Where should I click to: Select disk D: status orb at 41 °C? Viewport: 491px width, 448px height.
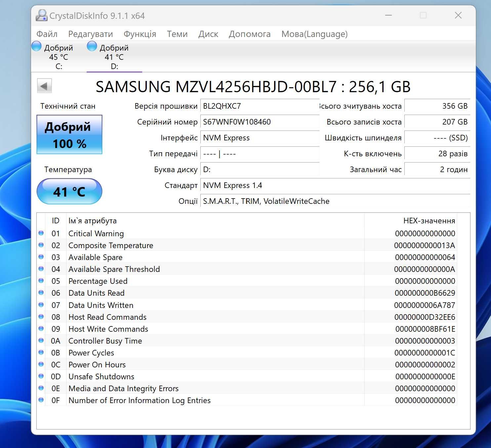92,46
